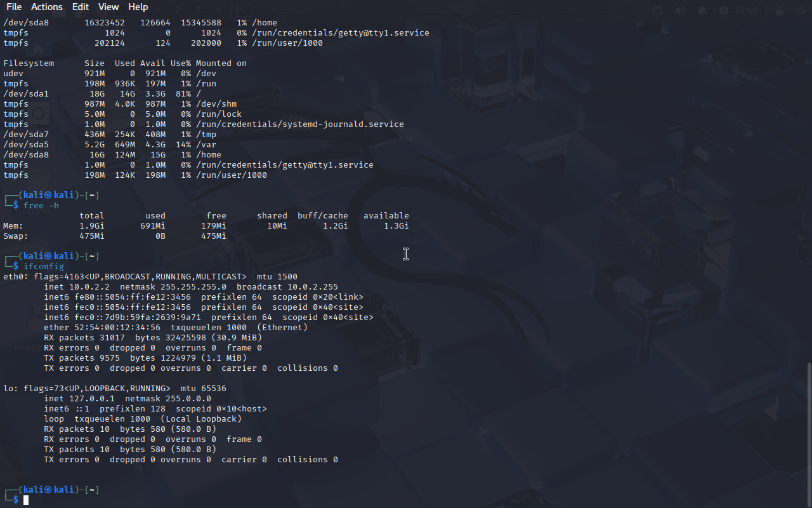Click the '/tmp' mount point
The height and width of the screenshot is (508, 812).
coord(206,135)
